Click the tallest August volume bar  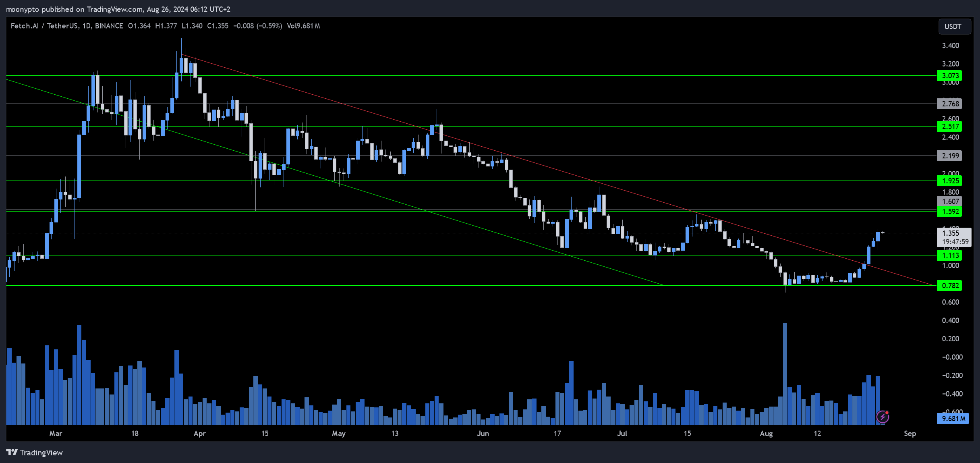click(x=785, y=374)
